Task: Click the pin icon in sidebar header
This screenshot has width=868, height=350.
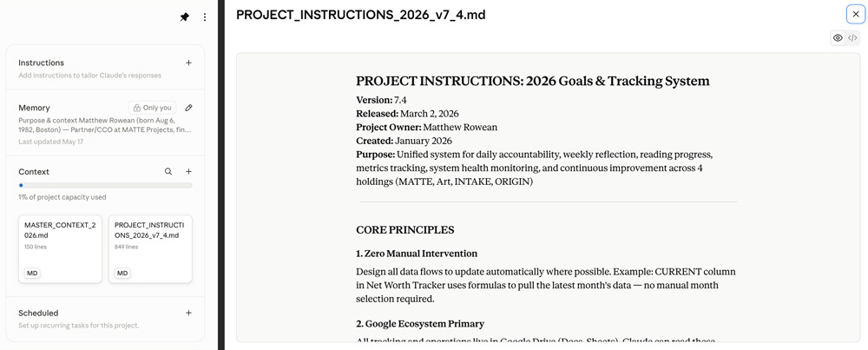Action: point(184,17)
